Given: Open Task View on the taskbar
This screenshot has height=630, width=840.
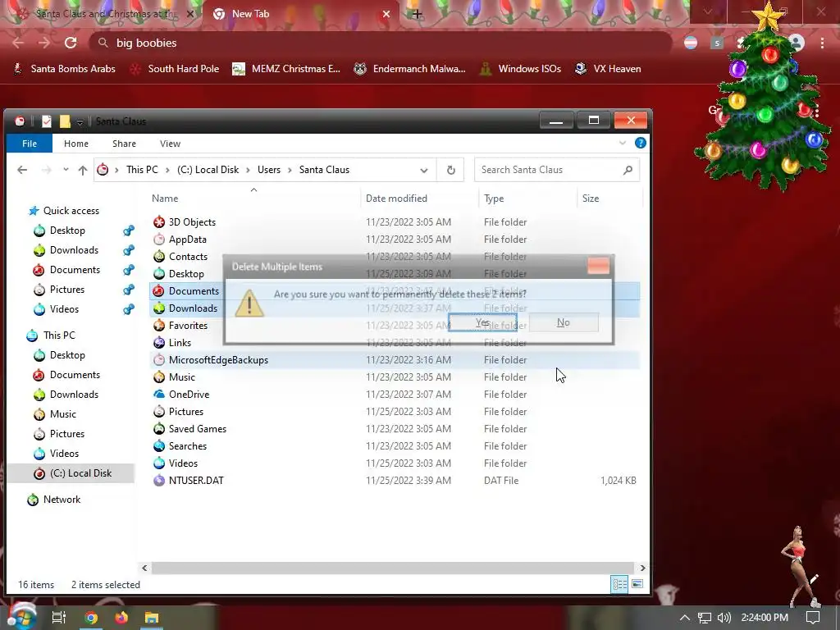Looking at the screenshot, I should (59, 618).
